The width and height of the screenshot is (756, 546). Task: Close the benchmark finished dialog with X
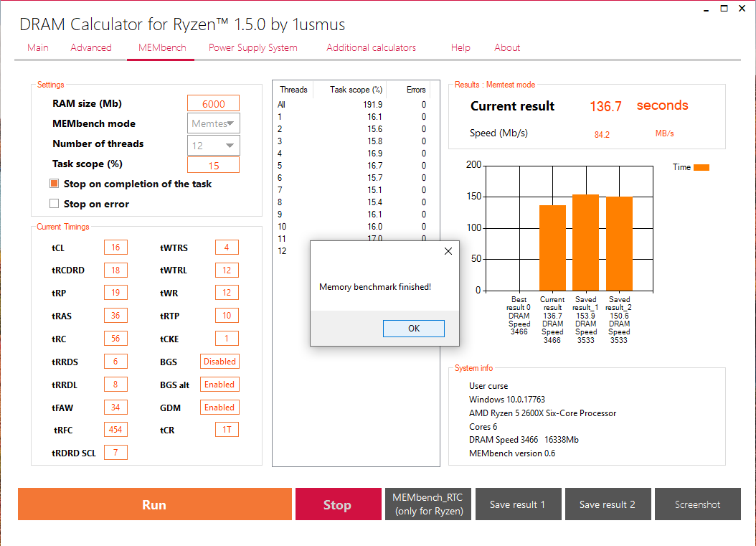[448, 251]
